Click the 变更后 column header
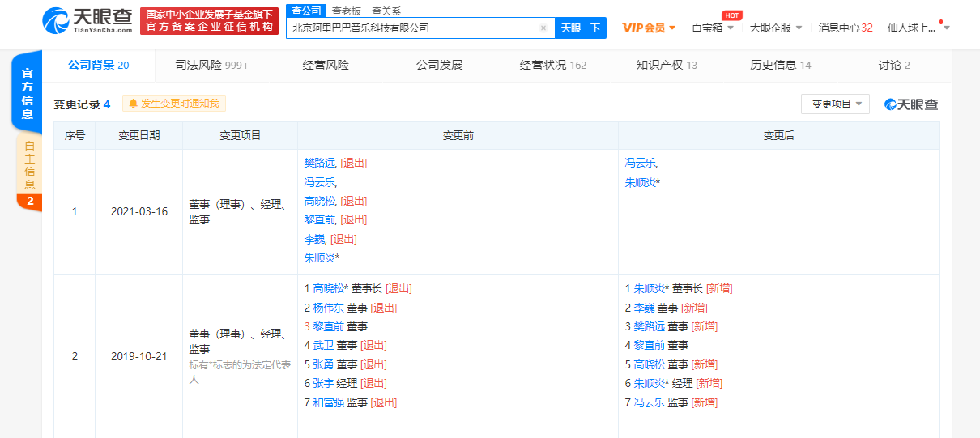The height and width of the screenshot is (438, 980). coord(779,135)
